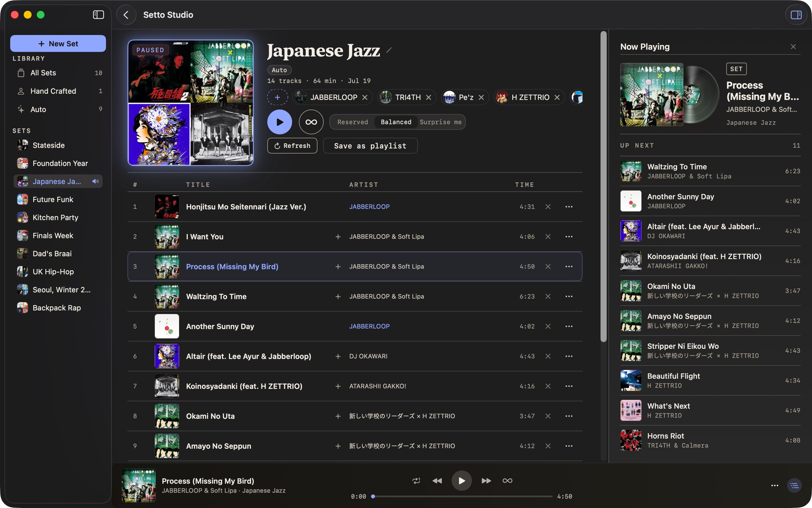Expand artists plus for Altair track
Screen dimensions: 812x508
(x=338, y=356)
